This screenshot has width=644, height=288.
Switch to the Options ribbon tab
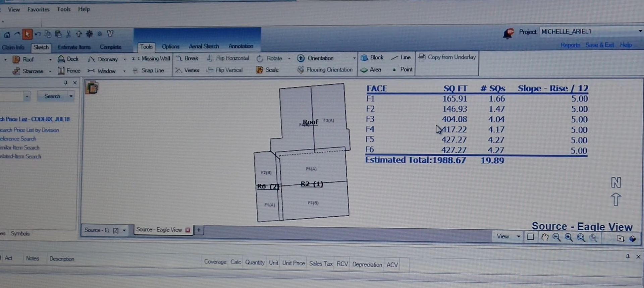click(170, 47)
